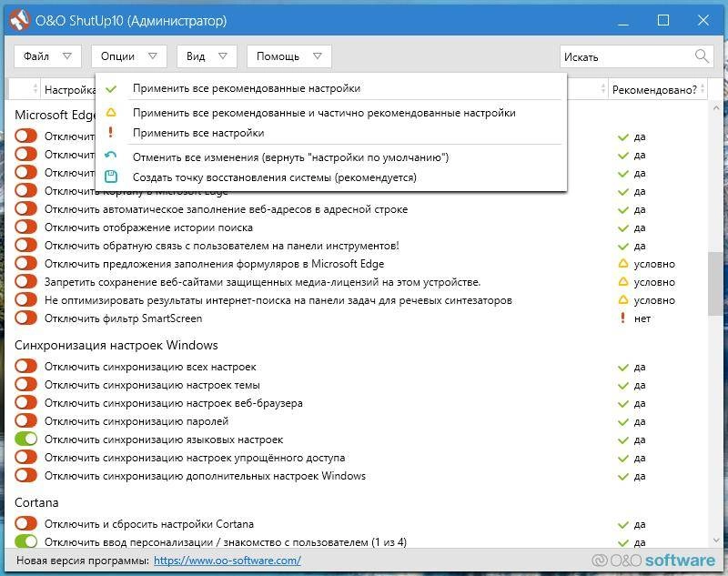Toggle 'Запретить сохранение веб-сайтами' switch
Image resolution: width=728 pixels, height=576 pixels.
[x=25, y=281]
